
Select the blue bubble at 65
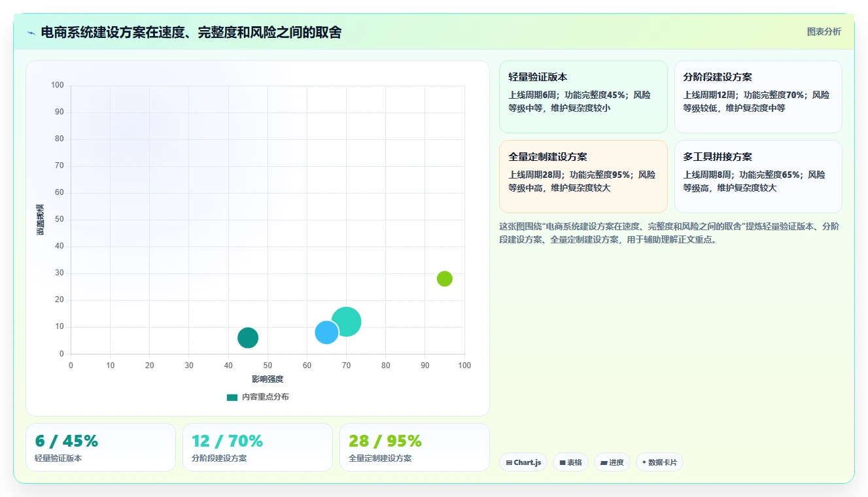tap(326, 332)
